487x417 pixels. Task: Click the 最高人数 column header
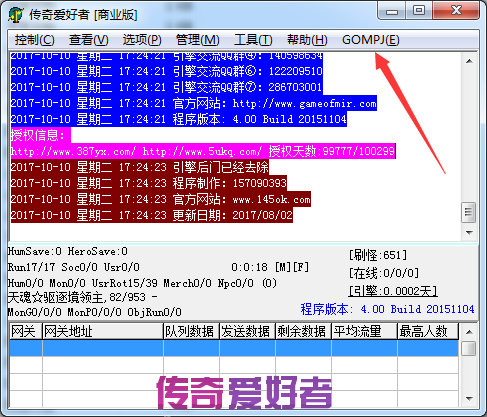click(x=428, y=331)
